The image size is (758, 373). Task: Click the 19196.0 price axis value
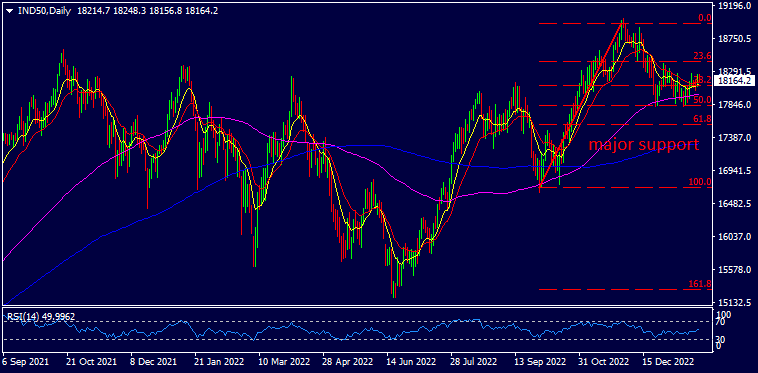click(x=734, y=6)
